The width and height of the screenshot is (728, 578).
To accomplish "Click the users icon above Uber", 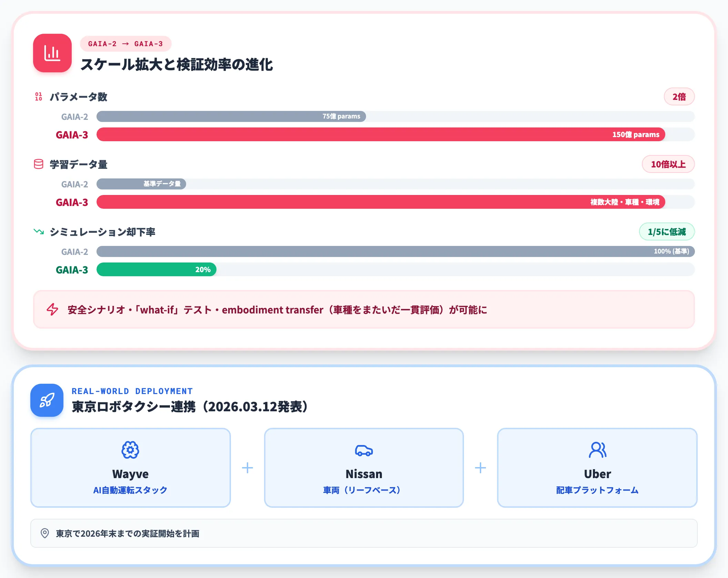I will [598, 450].
